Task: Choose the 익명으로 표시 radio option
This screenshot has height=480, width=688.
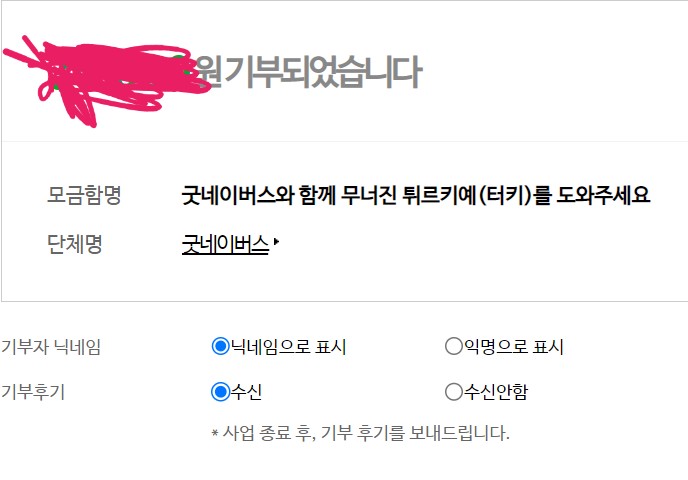Action: tap(454, 346)
